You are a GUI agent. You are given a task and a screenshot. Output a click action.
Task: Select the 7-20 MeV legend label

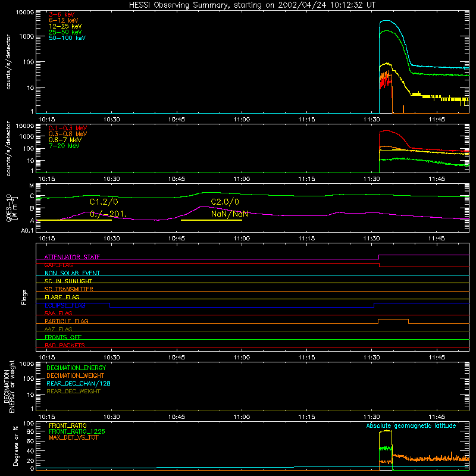click(x=64, y=146)
